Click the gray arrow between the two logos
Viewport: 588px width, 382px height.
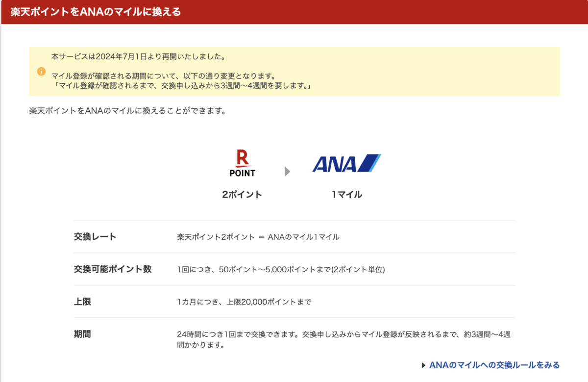pos(287,172)
